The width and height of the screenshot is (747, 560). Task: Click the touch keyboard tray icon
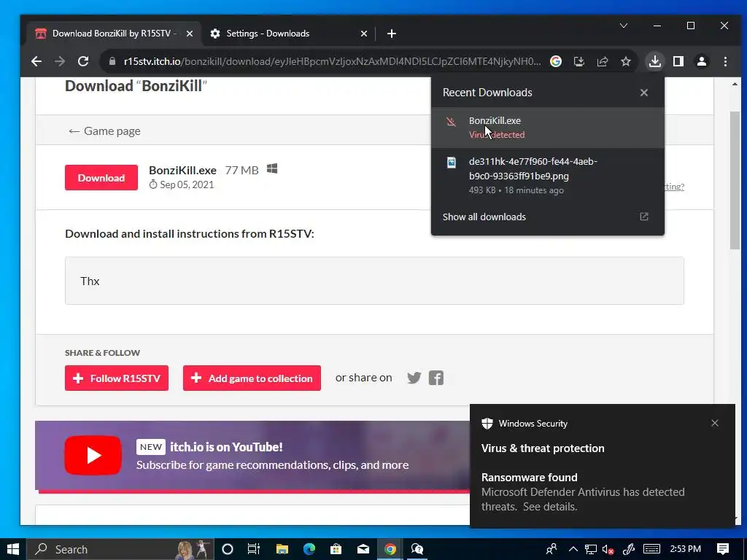pyautogui.click(x=651, y=549)
